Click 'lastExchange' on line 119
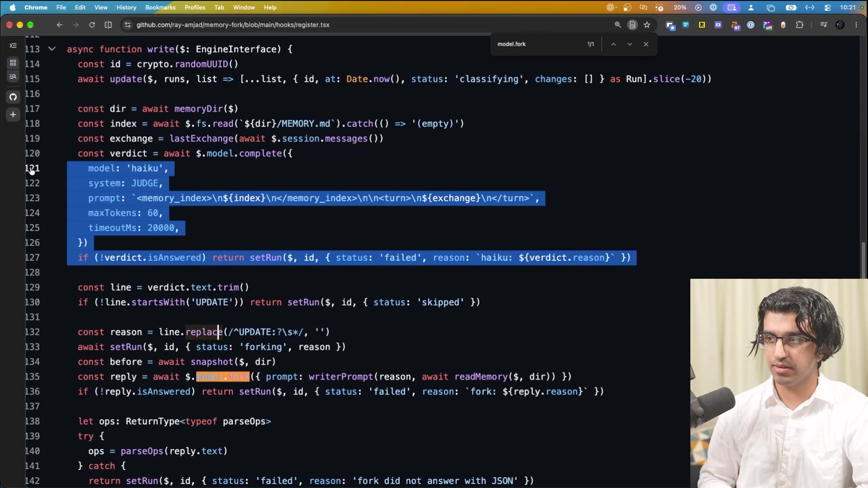This screenshot has height=488, width=868. (x=201, y=138)
